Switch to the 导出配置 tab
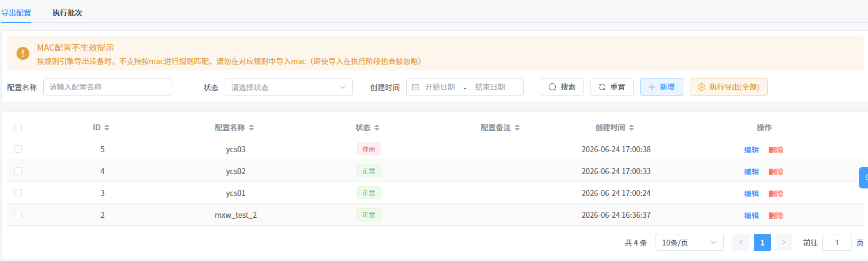 click(x=16, y=13)
